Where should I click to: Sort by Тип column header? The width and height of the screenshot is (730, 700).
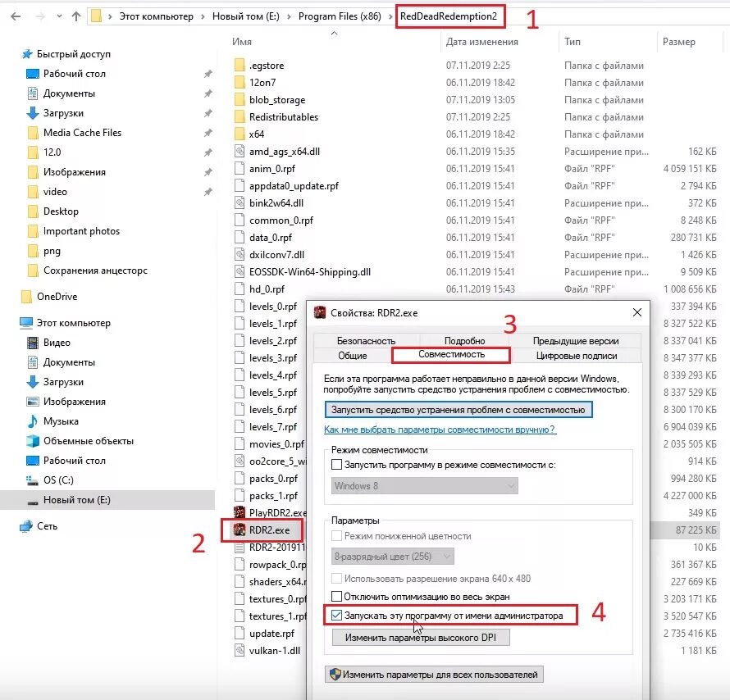[x=573, y=42]
